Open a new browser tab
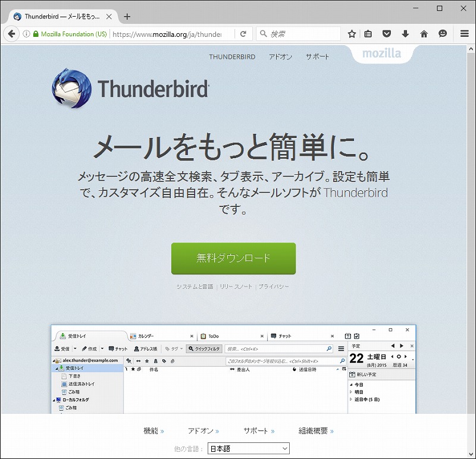 [127, 17]
